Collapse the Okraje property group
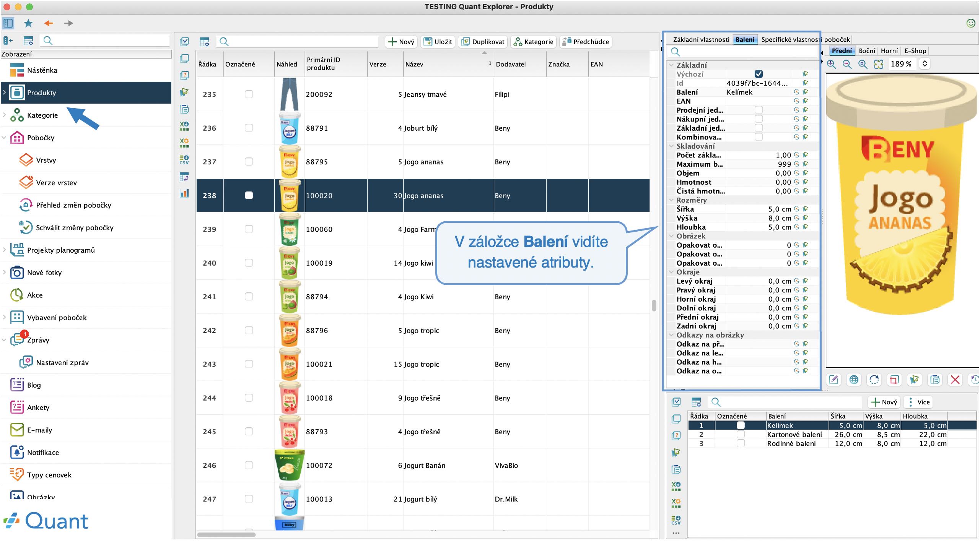The height and width of the screenshot is (542, 980). [671, 273]
